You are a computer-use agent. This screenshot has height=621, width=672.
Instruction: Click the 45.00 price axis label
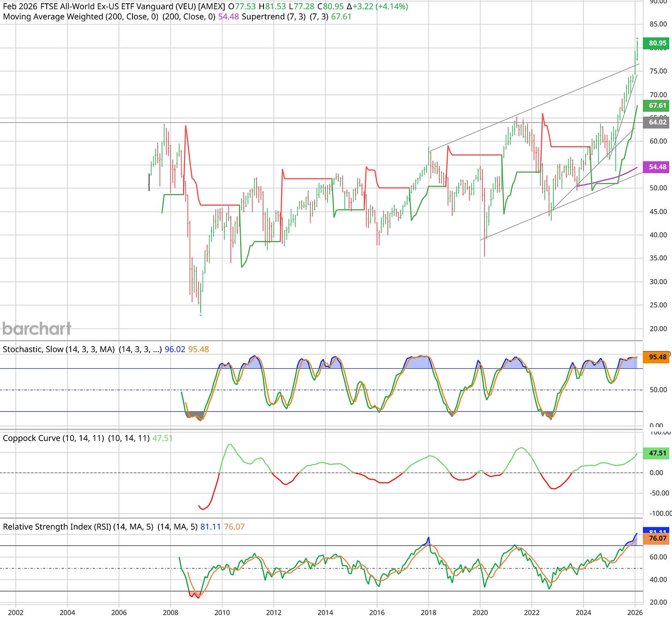pos(658,211)
